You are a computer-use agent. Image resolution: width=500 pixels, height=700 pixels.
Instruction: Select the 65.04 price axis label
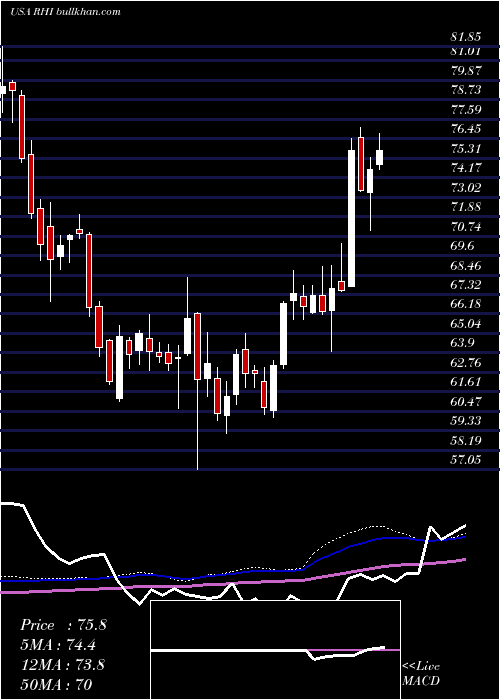point(466,324)
